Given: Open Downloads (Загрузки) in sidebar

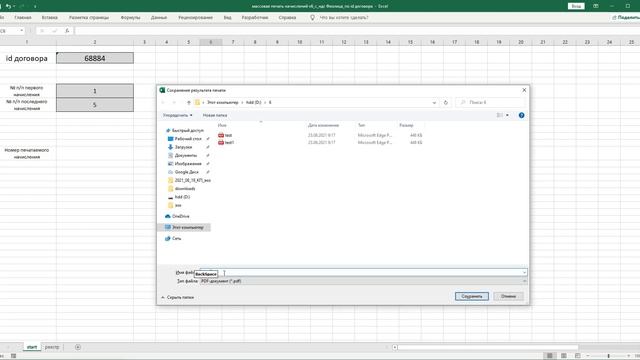Looking at the screenshot, I should point(180,147).
